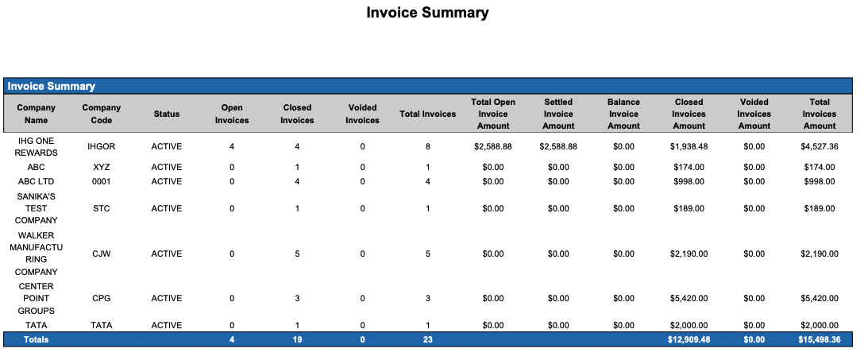Select the SANIKA'S TEST COMPANY name cell
The width and height of the screenshot is (868, 364).
click(36, 208)
